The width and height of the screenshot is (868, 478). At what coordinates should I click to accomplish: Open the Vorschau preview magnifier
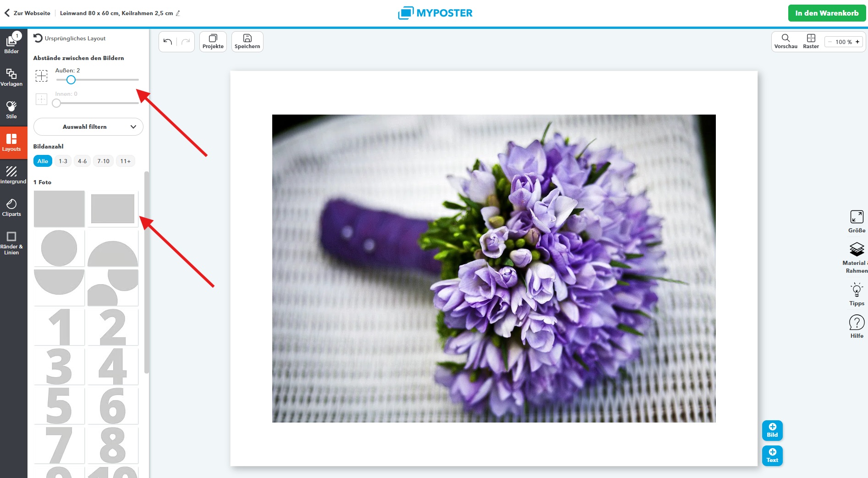tap(786, 41)
